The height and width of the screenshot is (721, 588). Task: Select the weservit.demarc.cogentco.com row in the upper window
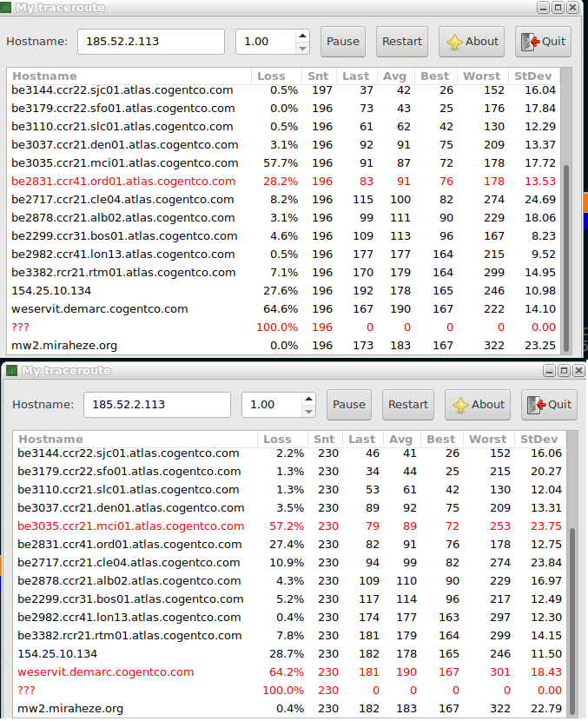coord(284,309)
